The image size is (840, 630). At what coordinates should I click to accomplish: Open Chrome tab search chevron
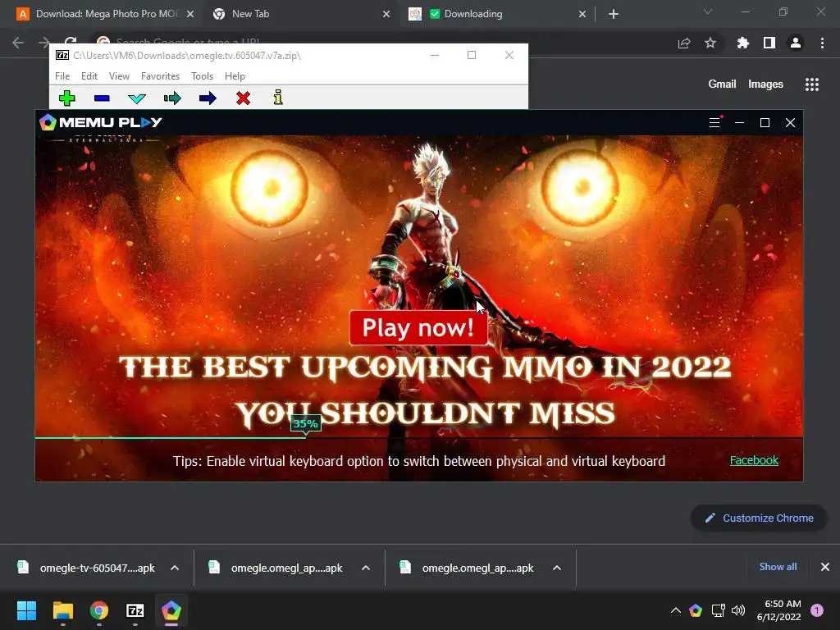click(708, 11)
